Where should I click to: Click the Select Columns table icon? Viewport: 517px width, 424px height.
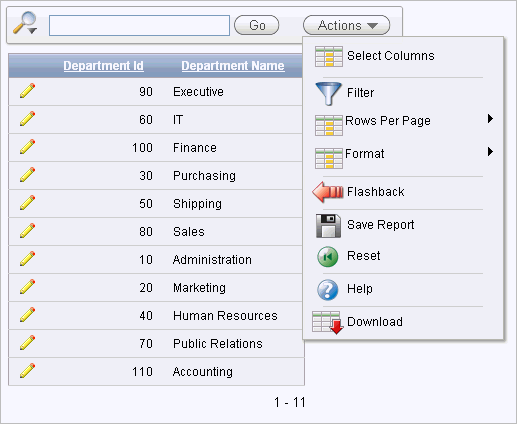(329, 56)
